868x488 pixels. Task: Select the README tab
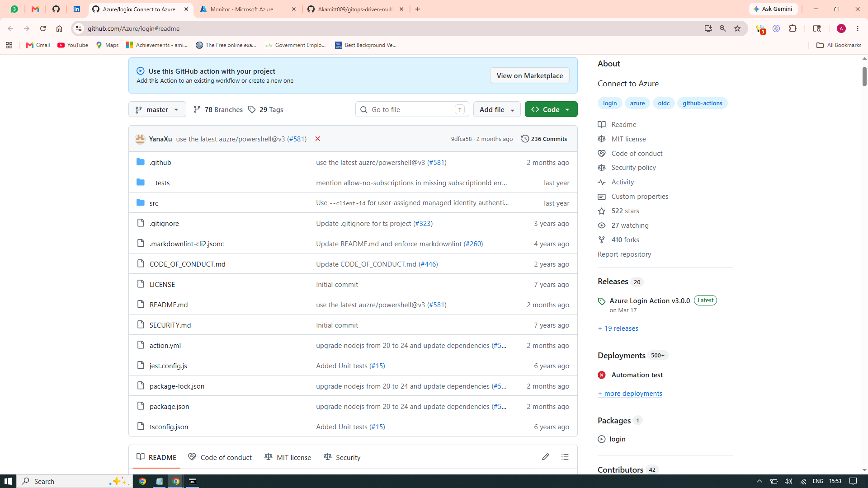[x=156, y=457]
